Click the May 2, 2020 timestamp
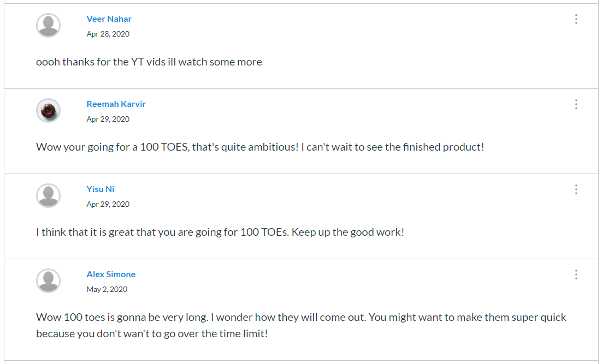Image resolution: width=602 pixels, height=364 pixels. pos(107,290)
